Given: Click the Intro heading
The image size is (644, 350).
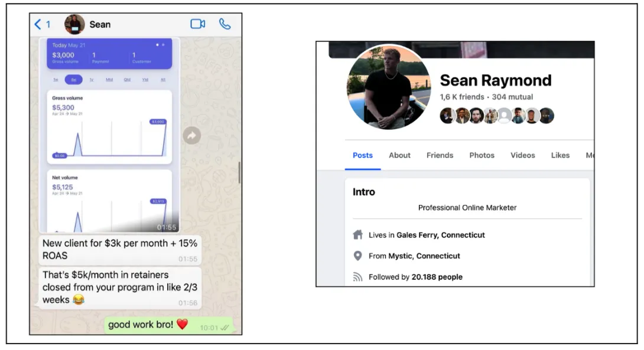Looking at the screenshot, I should pyautogui.click(x=364, y=192).
